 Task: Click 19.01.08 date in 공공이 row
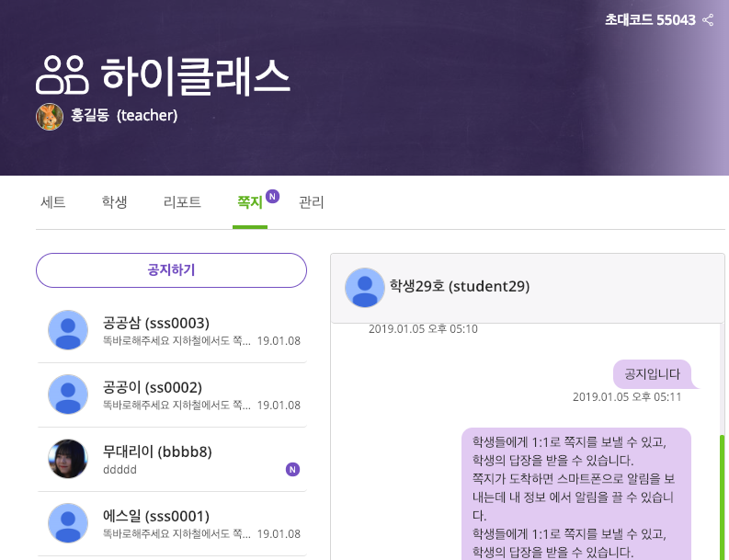pyautogui.click(x=279, y=406)
